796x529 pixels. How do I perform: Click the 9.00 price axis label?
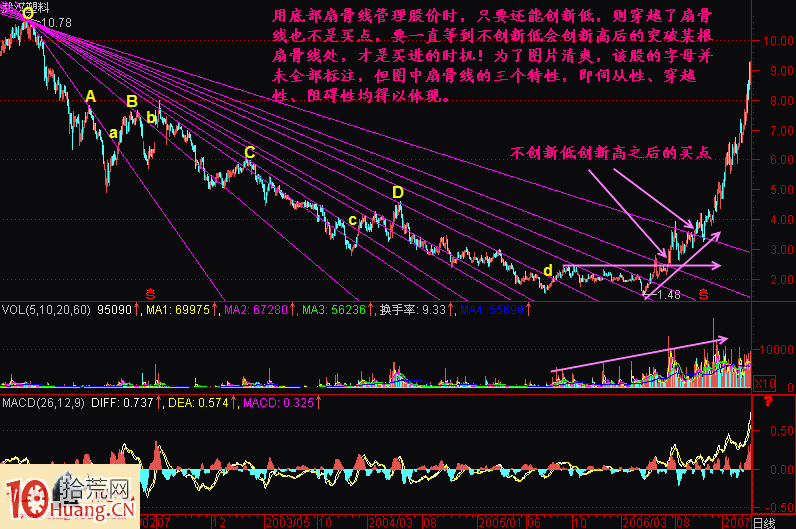pos(782,71)
